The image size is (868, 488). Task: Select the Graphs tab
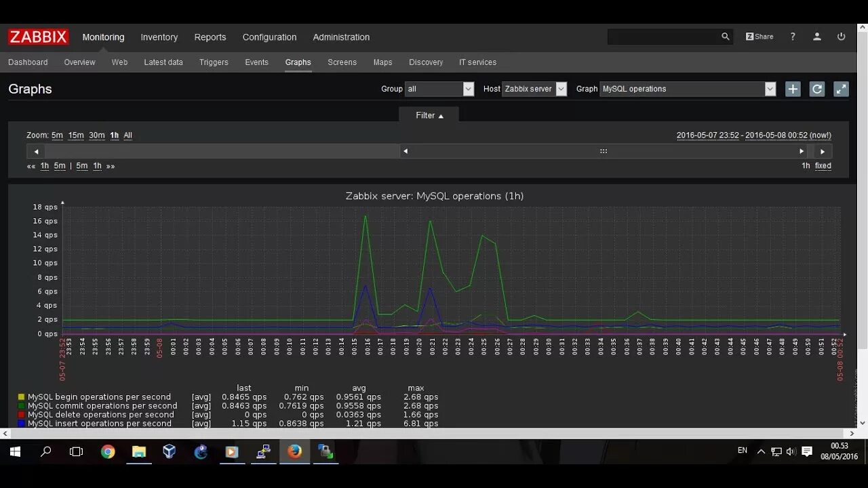pyautogui.click(x=298, y=62)
